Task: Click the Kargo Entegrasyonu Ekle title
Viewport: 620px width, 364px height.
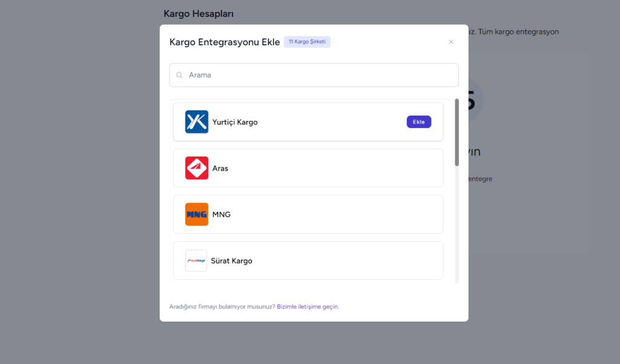Action: tap(224, 42)
